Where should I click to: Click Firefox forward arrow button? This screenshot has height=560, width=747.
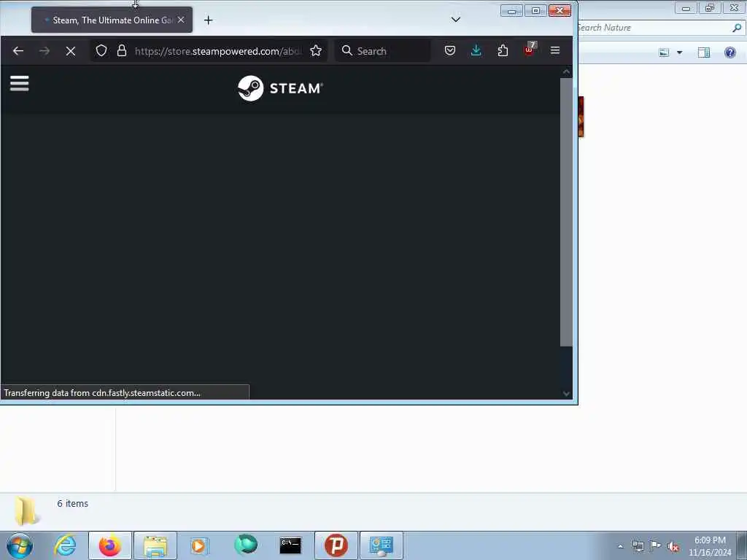point(44,51)
